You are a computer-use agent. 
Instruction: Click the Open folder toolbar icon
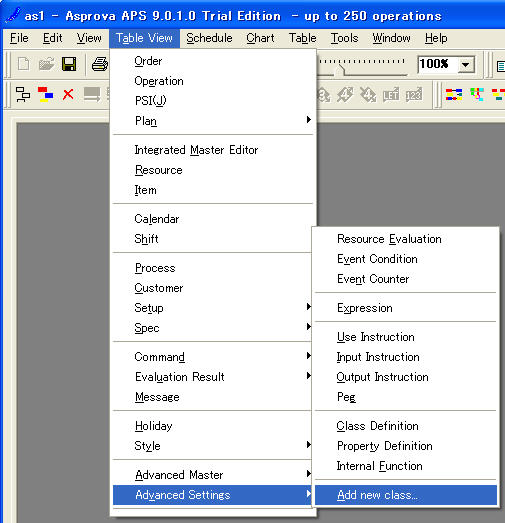[x=46, y=64]
